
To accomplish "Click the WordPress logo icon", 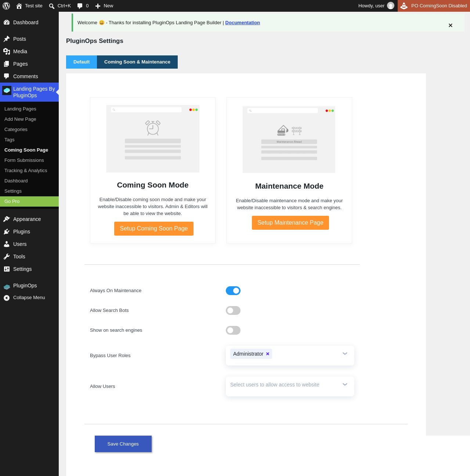I will click(6, 6).
